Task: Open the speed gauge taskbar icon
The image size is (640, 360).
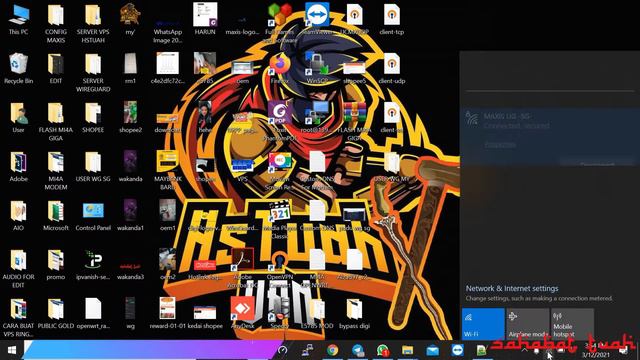Action: pos(282,350)
